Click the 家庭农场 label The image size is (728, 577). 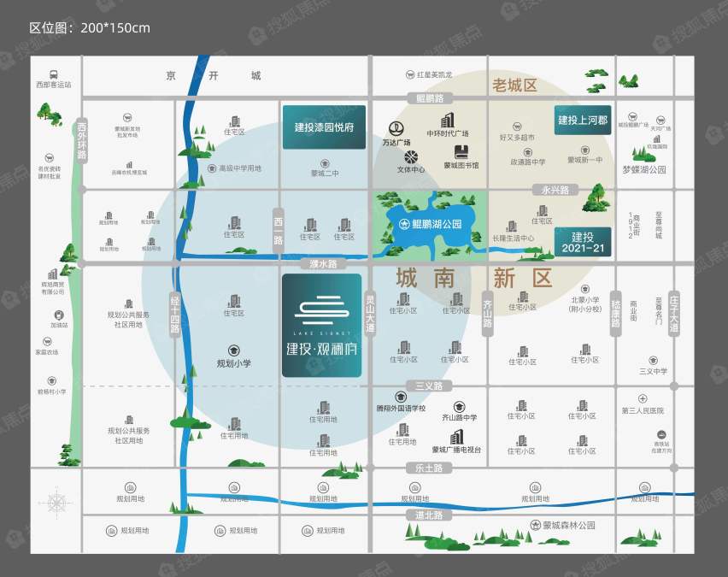pos(47,352)
